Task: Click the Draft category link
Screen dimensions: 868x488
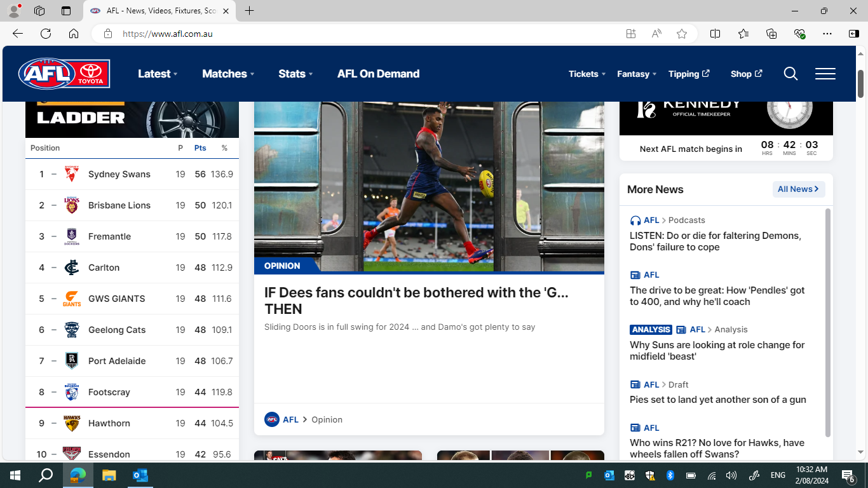Action: point(679,384)
